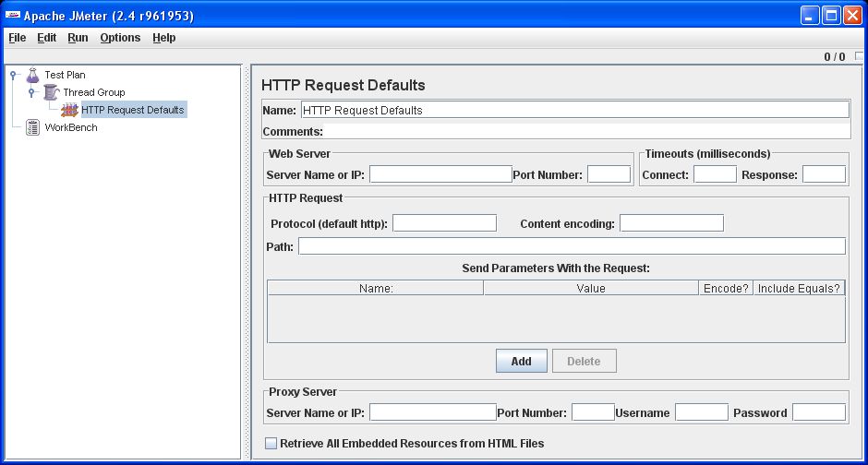The height and width of the screenshot is (465, 868).
Task: Click the Thread Group spool icon
Action: coord(52,92)
